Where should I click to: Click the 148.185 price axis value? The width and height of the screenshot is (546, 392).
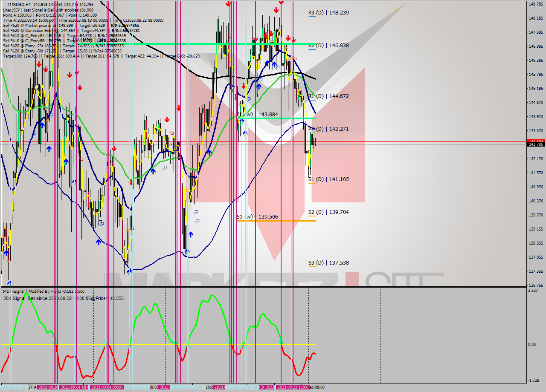coord(536,18)
